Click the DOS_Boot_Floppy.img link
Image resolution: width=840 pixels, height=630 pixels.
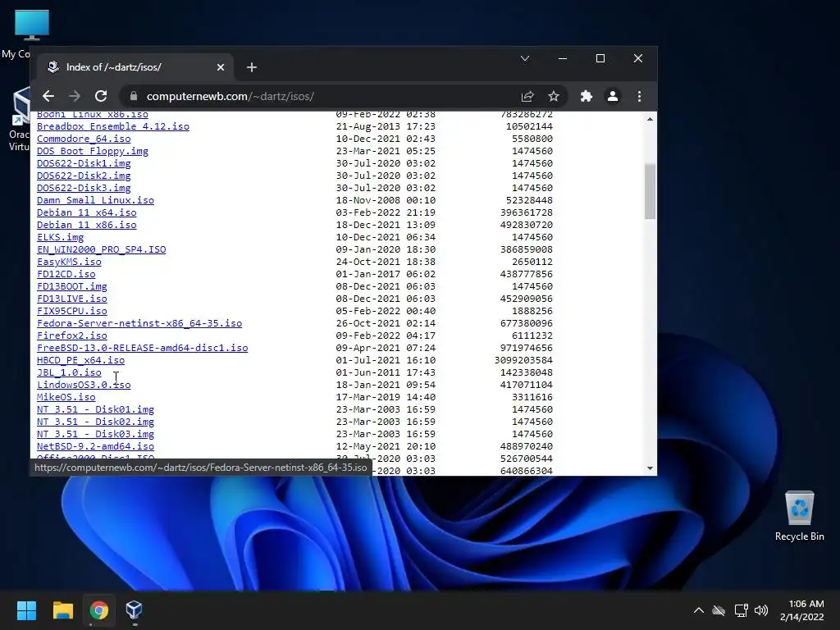93,151
